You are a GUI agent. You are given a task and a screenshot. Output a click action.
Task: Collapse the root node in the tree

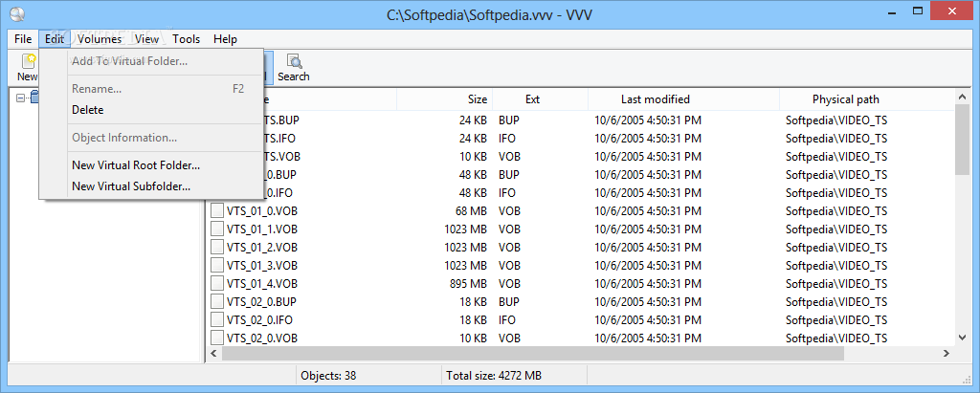(21, 98)
